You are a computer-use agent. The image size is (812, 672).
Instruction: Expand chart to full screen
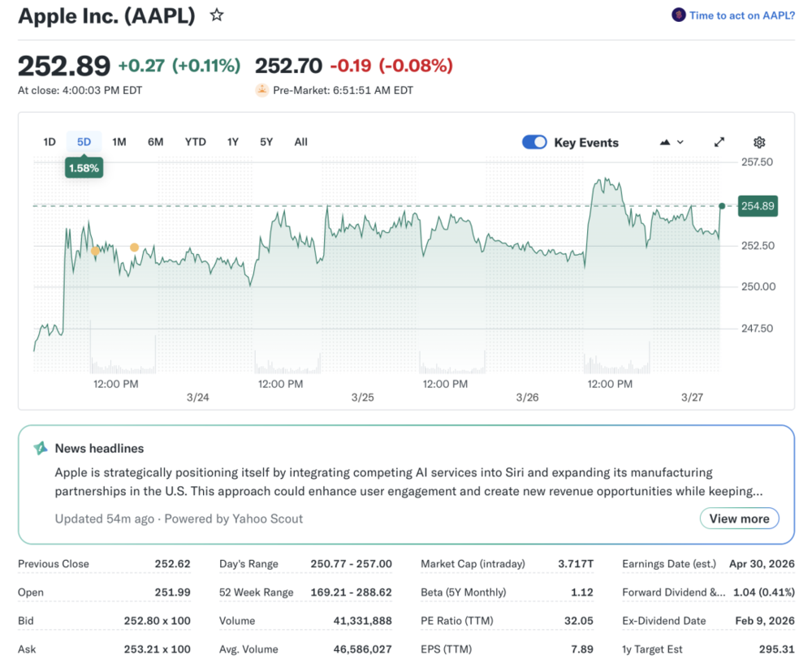[x=719, y=142]
